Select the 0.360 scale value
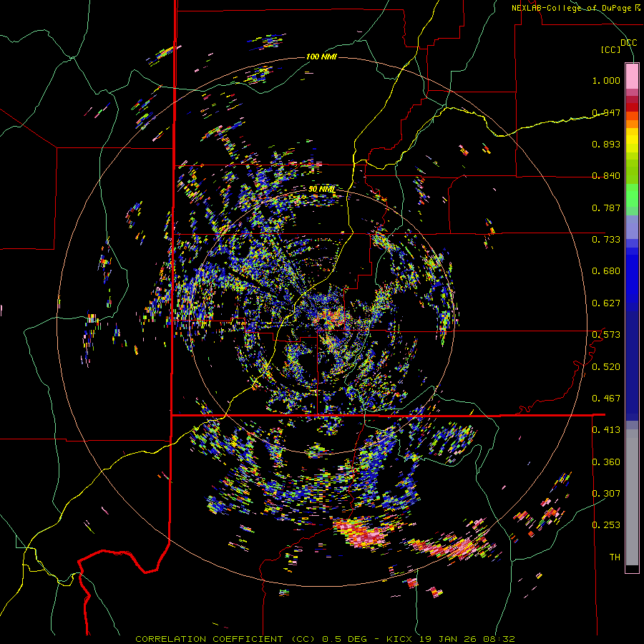 click(606, 462)
